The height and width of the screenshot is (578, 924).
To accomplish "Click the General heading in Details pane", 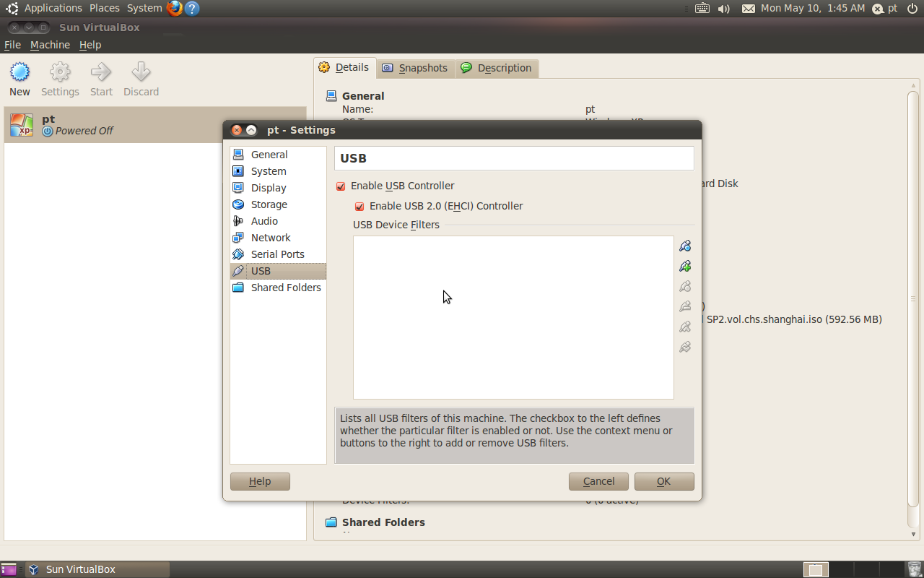I will click(x=363, y=95).
